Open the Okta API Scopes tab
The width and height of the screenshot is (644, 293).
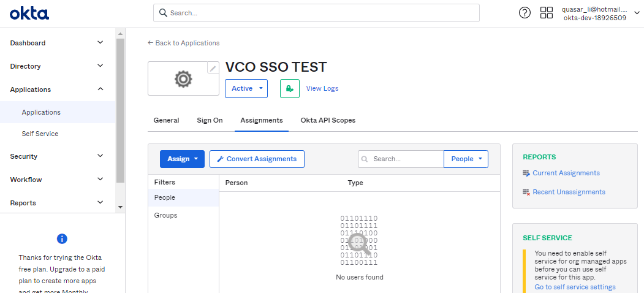328,120
